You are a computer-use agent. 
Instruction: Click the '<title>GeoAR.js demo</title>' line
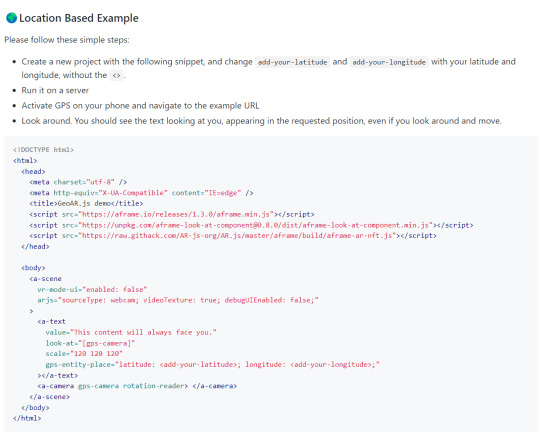pos(86,204)
